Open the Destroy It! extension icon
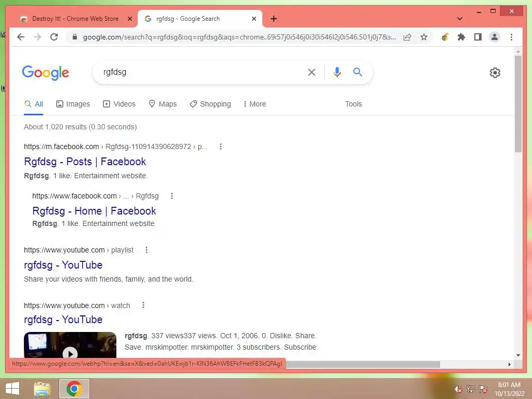532x399 pixels. [445, 37]
